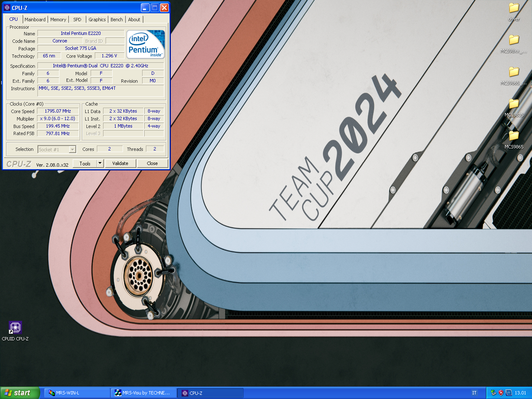532x399 pixels.
Task: Click the IT language indicator
Action: [474, 393]
